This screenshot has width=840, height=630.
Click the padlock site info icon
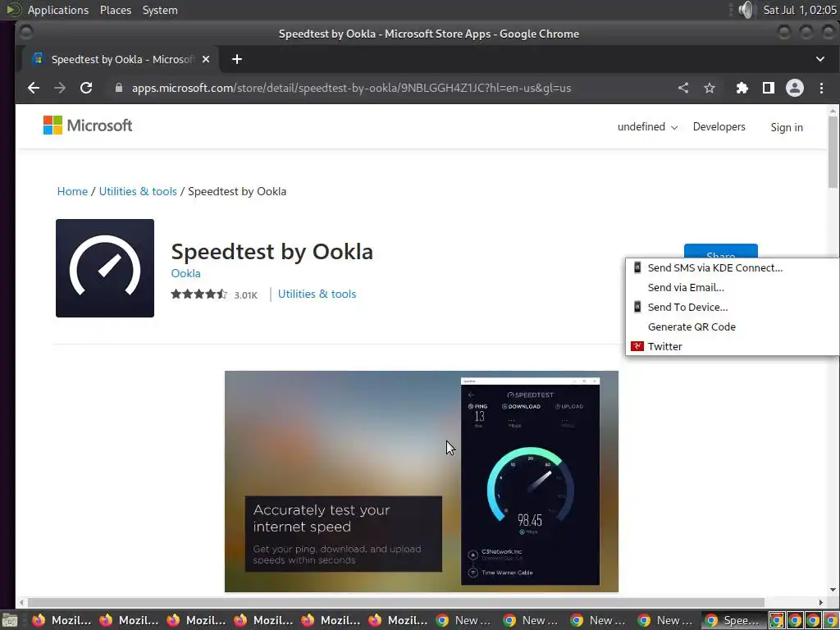tap(119, 88)
